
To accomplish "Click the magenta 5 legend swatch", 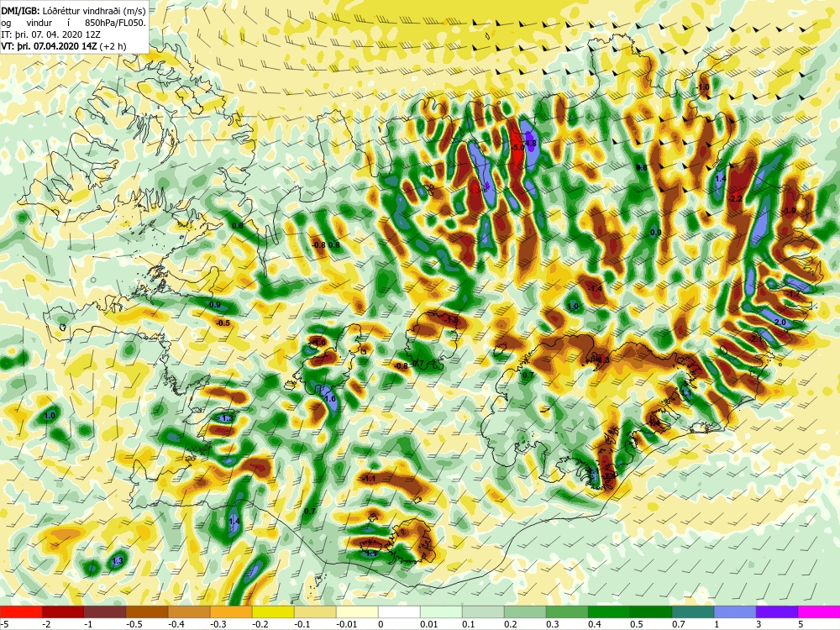I will 819,612.
